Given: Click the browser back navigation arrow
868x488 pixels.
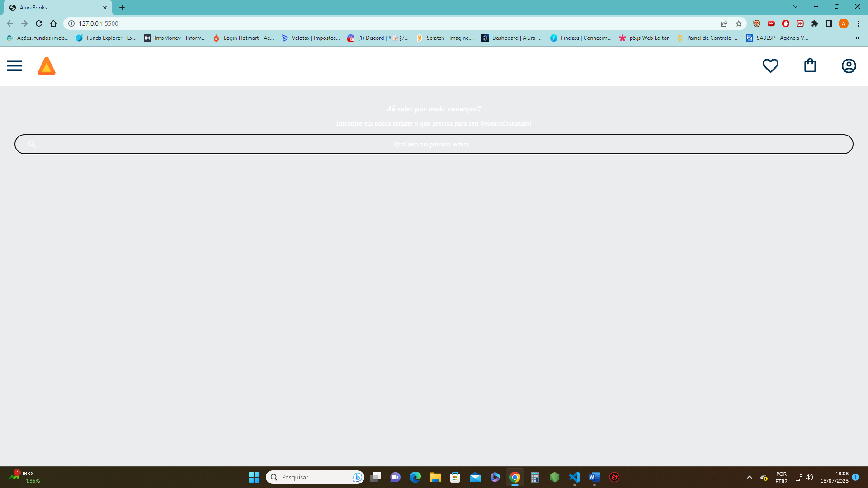Looking at the screenshot, I should click(9, 23).
